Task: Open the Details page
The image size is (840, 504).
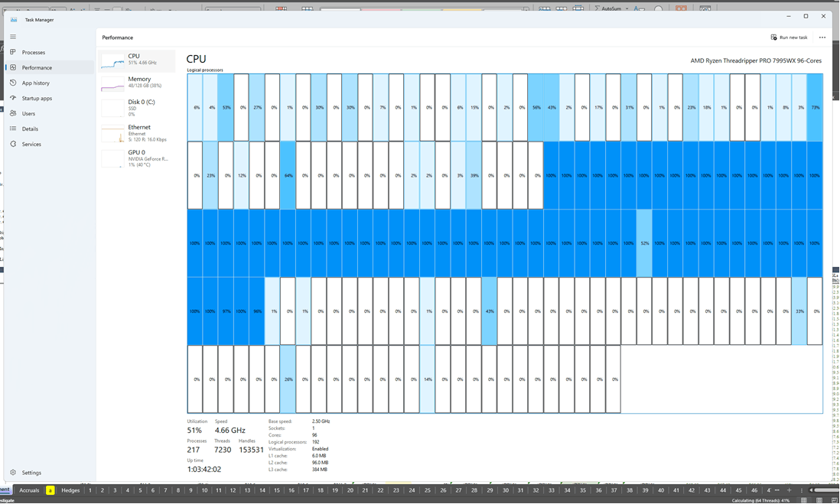Action: coord(49,129)
